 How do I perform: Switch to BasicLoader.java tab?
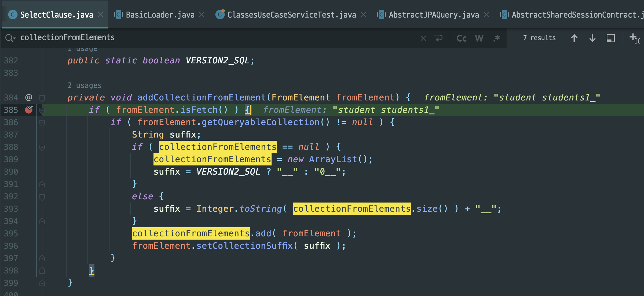point(160,15)
